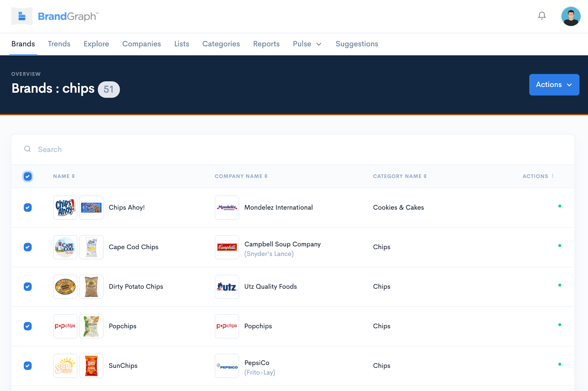Focus the Search input field
Viewport: 588px width, 391px height.
pyautogui.click(x=293, y=149)
